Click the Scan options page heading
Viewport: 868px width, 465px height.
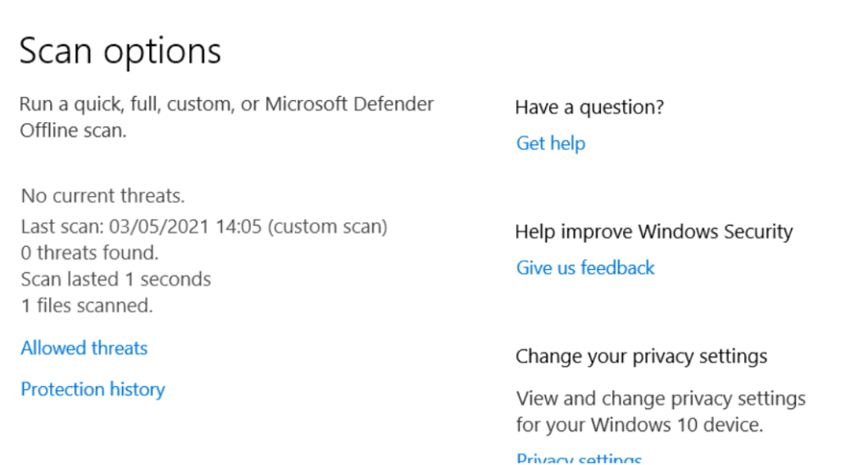[120, 51]
